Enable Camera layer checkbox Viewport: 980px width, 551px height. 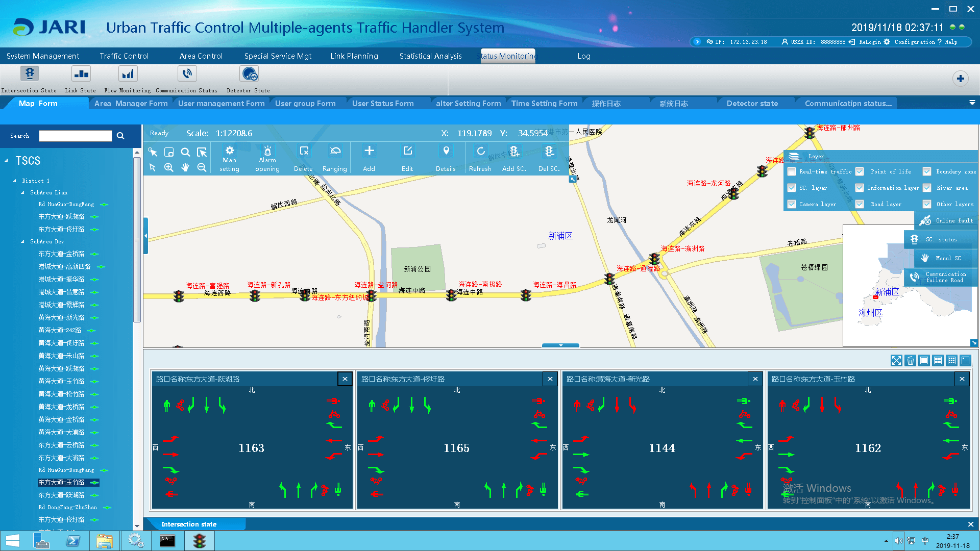[792, 204]
